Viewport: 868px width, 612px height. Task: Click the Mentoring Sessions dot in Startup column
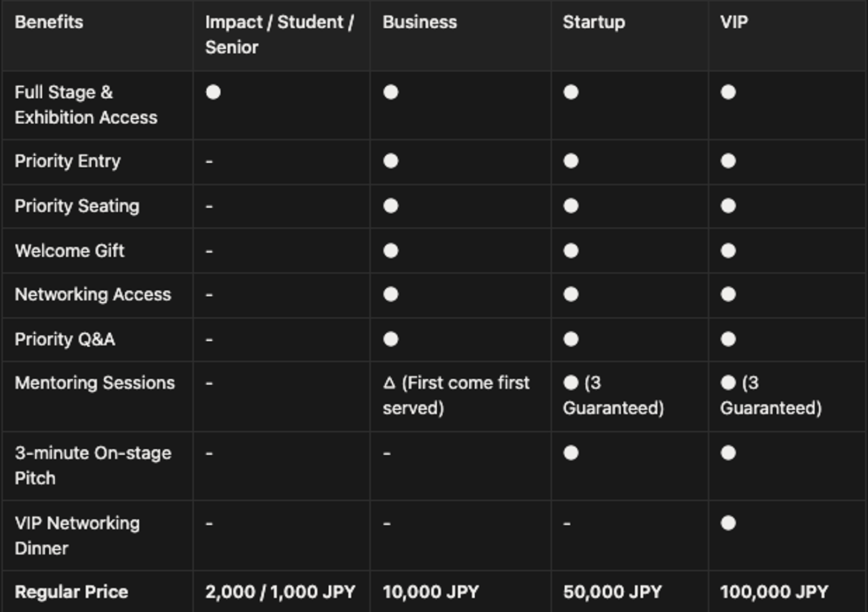[571, 383]
